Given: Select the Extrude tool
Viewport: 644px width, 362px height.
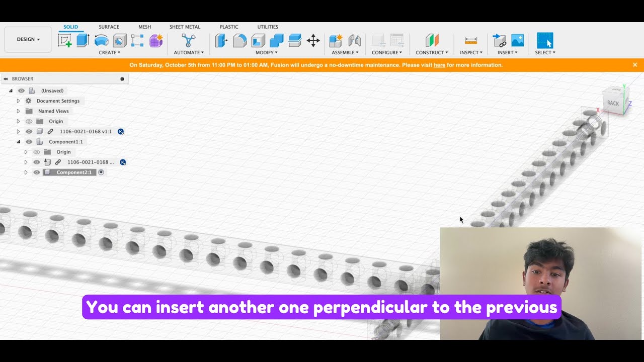Looking at the screenshot, I should [x=83, y=41].
